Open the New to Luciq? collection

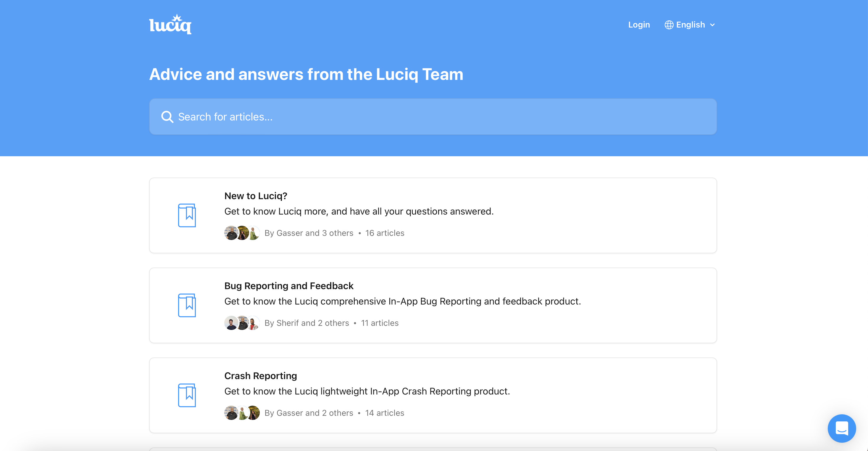(256, 196)
